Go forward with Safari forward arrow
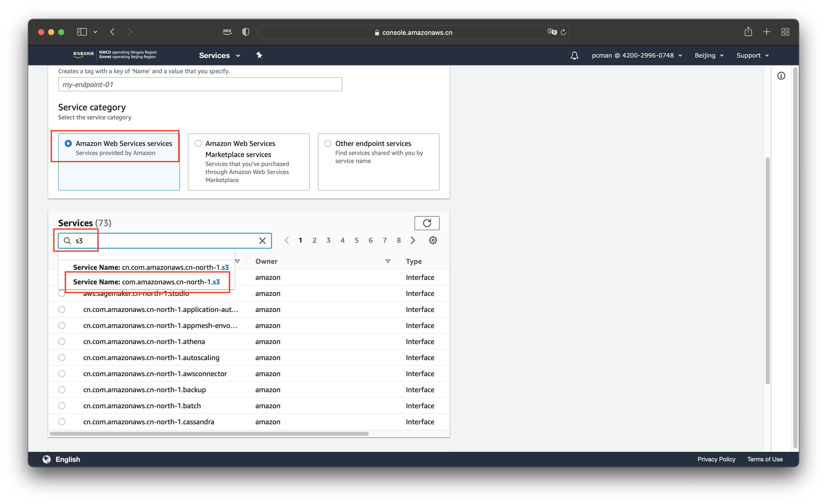The width and height of the screenshot is (827, 504). 130,32
